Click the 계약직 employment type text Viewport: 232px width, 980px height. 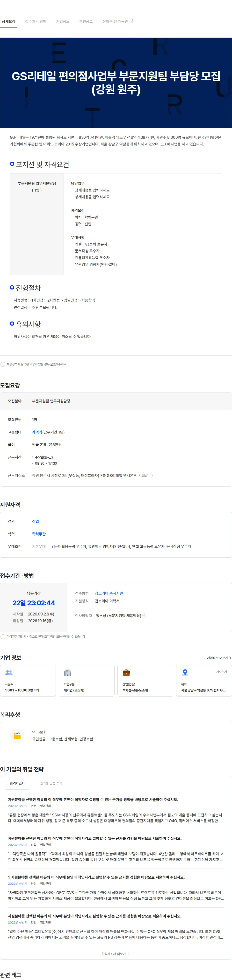37,432
